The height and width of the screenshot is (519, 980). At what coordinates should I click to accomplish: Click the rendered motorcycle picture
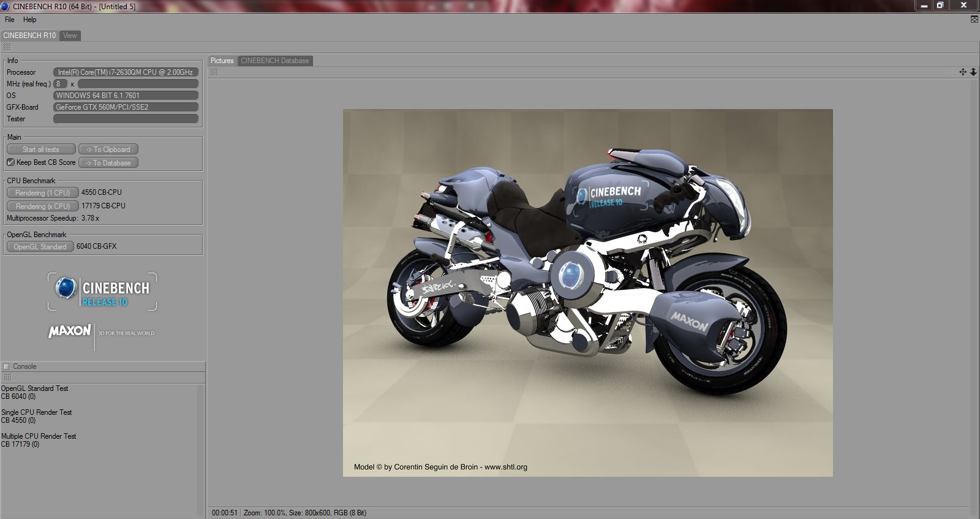(x=588, y=293)
